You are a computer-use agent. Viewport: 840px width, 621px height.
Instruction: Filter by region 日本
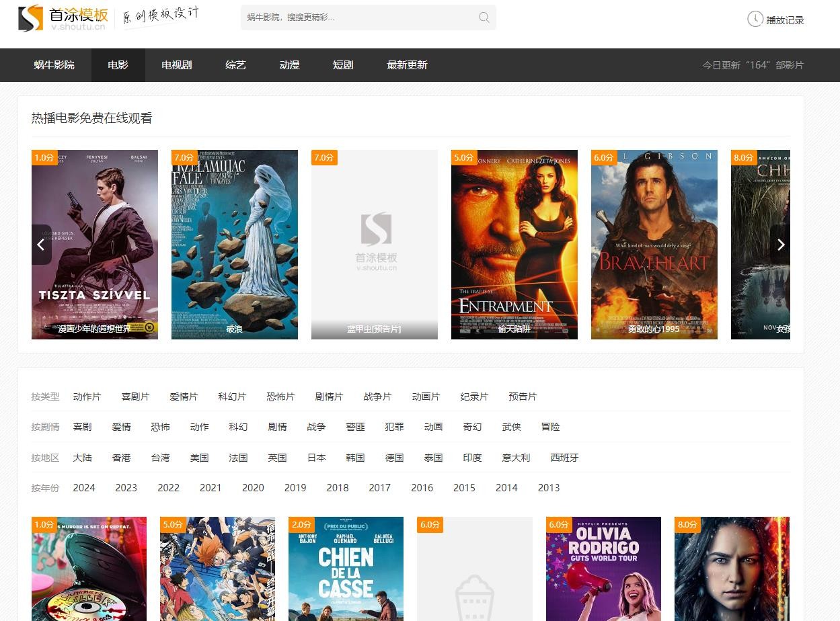pos(316,458)
